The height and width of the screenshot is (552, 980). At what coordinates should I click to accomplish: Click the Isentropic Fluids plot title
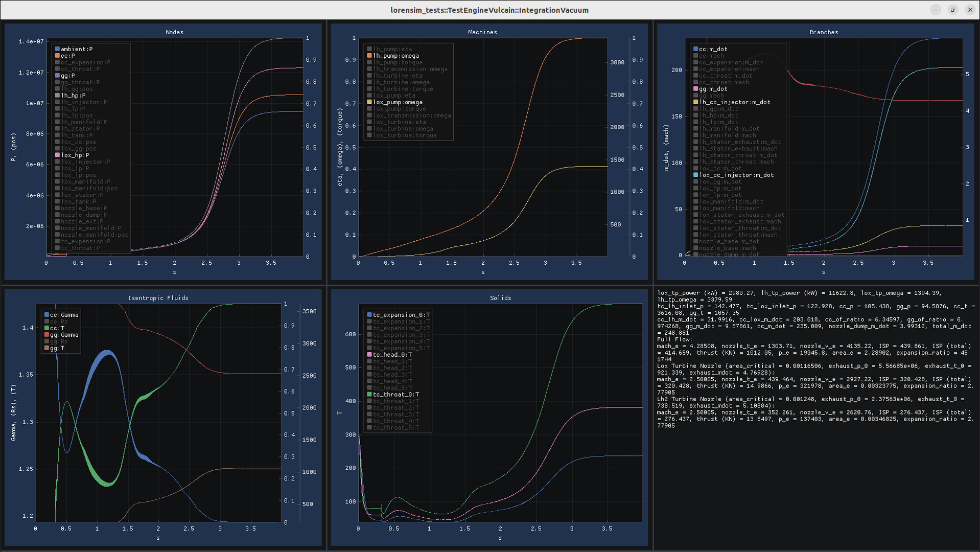click(x=158, y=298)
